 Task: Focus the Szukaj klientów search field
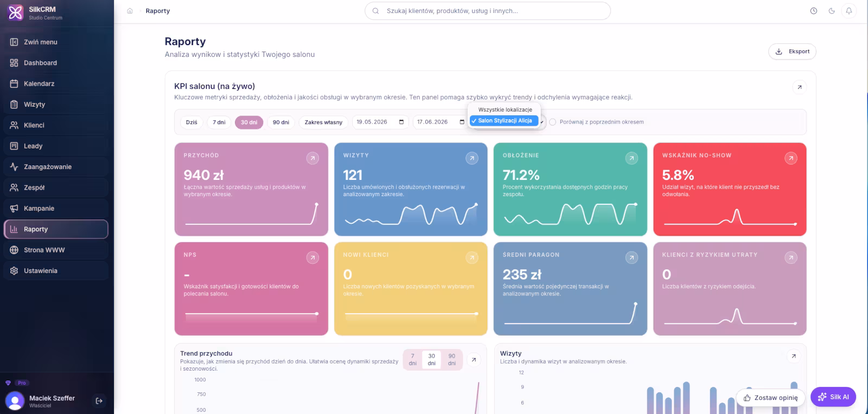[488, 11]
